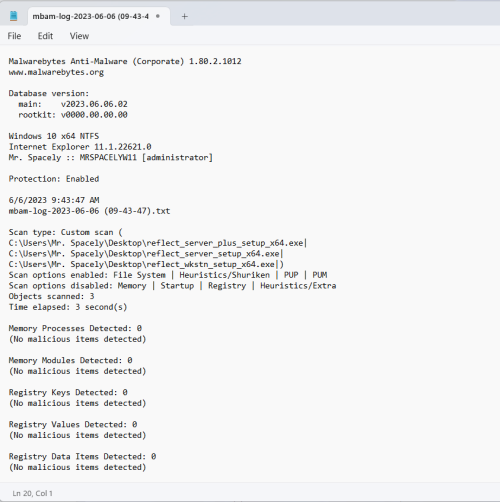Image resolution: width=500 pixels, height=502 pixels.
Task: Click the 'Database version:' line
Action: click(x=49, y=93)
